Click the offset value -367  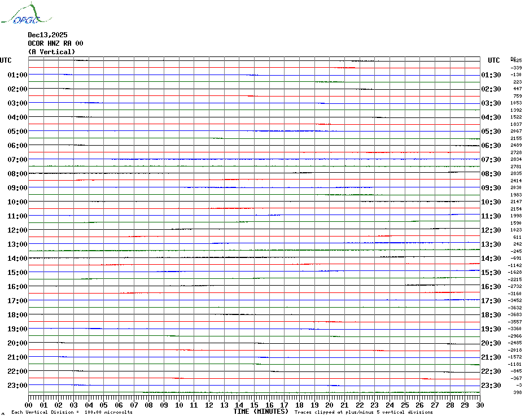[516, 378]
